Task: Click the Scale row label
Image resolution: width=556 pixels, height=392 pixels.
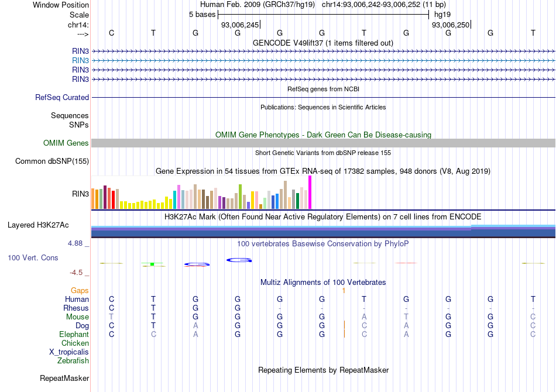Action: (x=79, y=15)
